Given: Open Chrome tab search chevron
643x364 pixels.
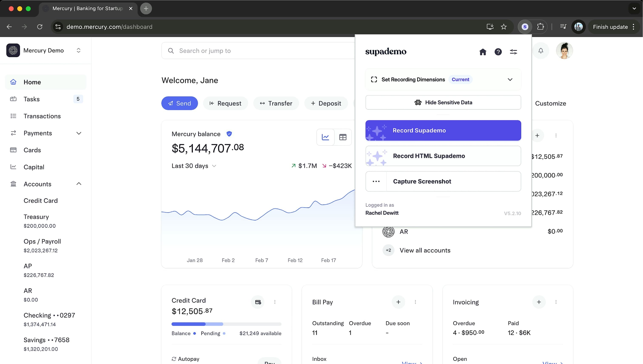Looking at the screenshot, I should [x=634, y=8].
